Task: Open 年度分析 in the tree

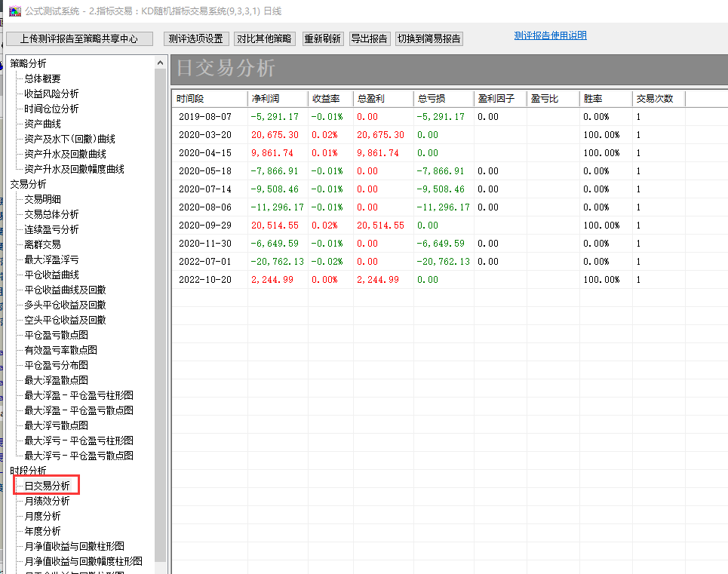Action: point(42,531)
